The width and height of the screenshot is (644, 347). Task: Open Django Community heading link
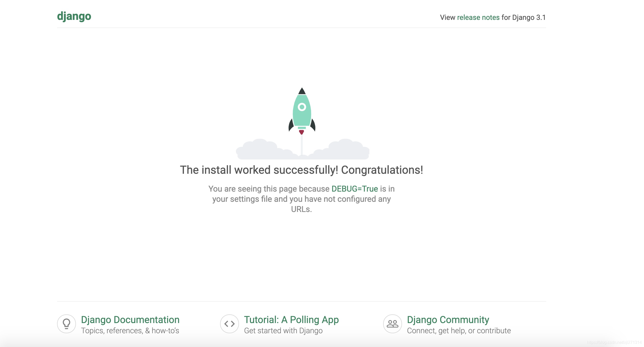point(448,319)
